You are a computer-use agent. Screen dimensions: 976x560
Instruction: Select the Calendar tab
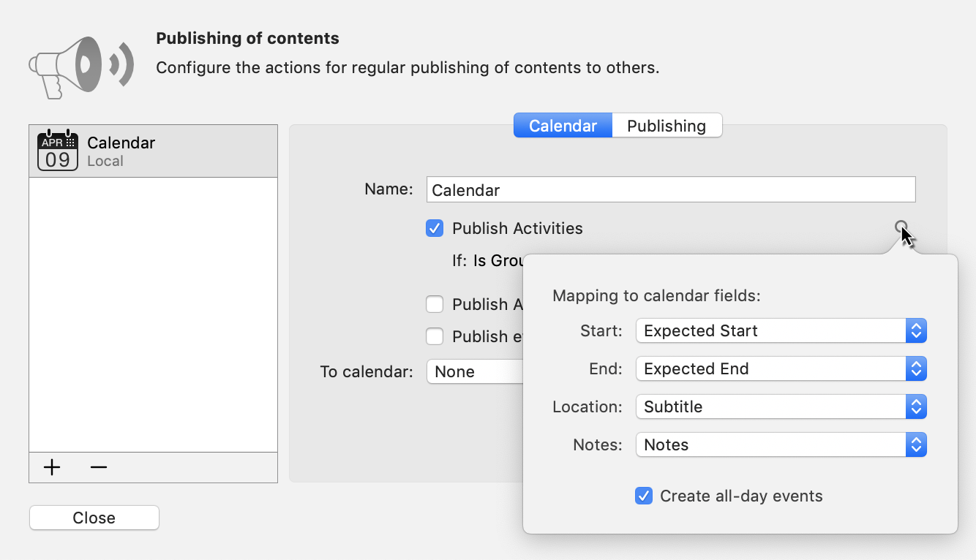563,125
